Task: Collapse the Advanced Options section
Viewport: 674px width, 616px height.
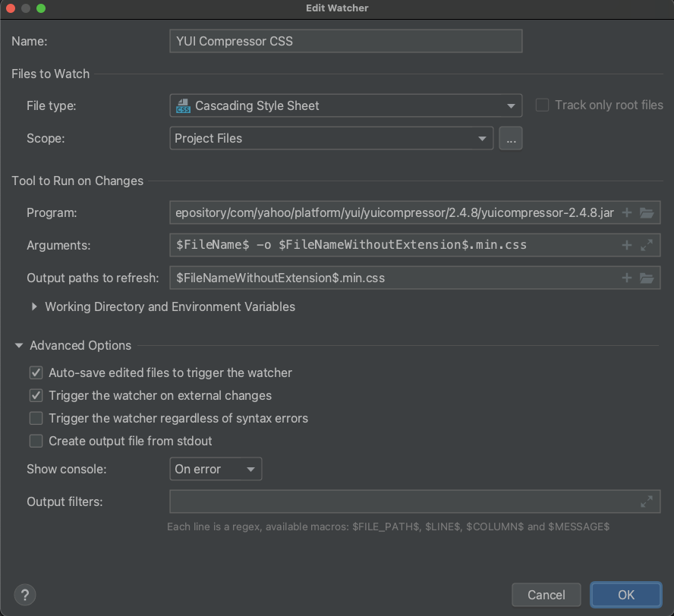Action: pos(18,345)
